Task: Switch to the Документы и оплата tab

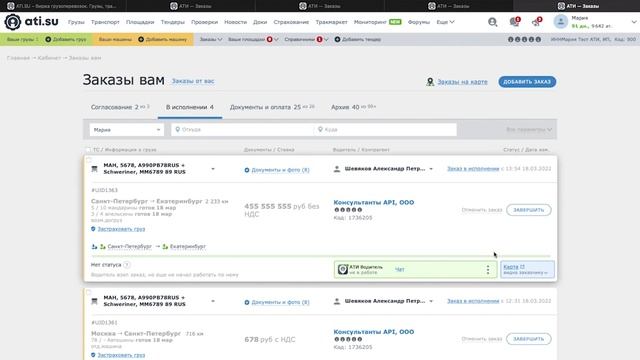Action: tap(272, 107)
